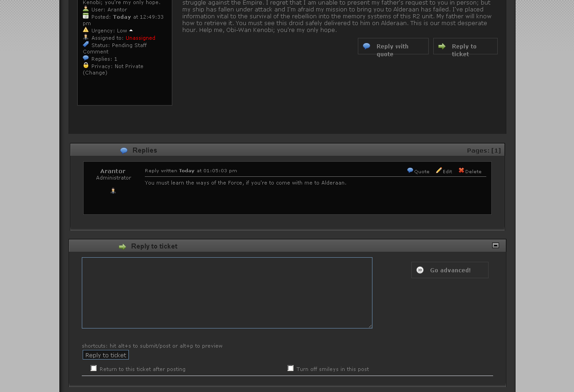The width and height of the screenshot is (574, 392).
Task: Click the green arrow icon in the reply section header
Action: pyautogui.click(x=122, y=247)
